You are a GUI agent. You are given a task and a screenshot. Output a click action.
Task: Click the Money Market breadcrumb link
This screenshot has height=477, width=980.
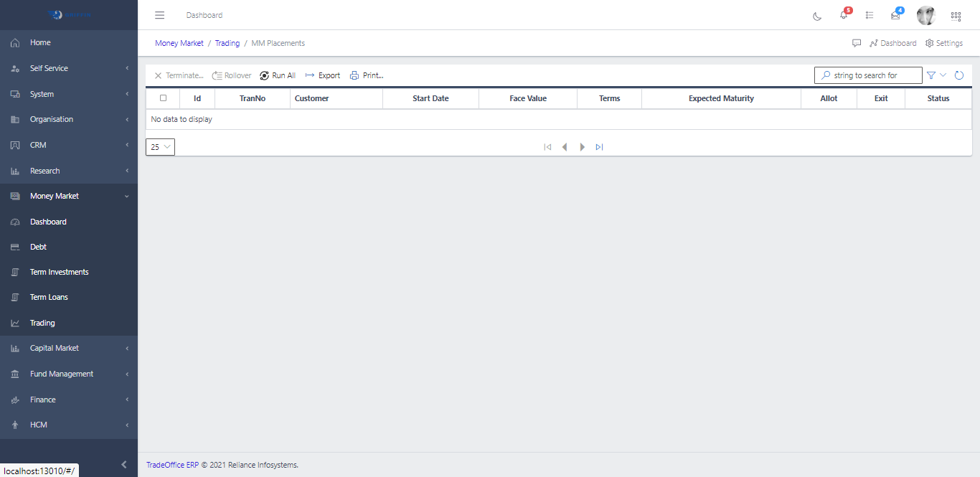179,43
